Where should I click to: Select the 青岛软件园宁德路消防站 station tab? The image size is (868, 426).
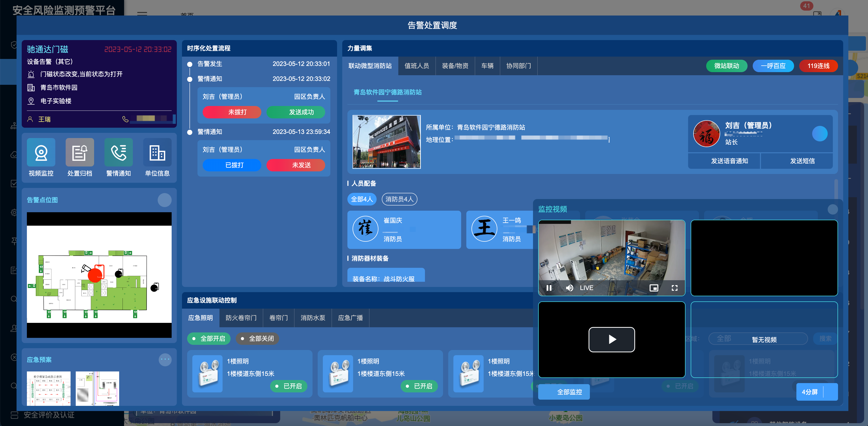pos(387,92)
